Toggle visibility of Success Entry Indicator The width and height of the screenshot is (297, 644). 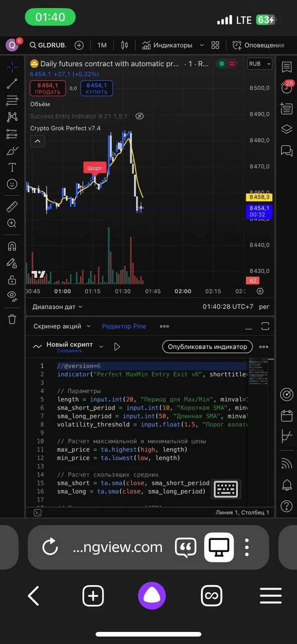pos(140,116)
